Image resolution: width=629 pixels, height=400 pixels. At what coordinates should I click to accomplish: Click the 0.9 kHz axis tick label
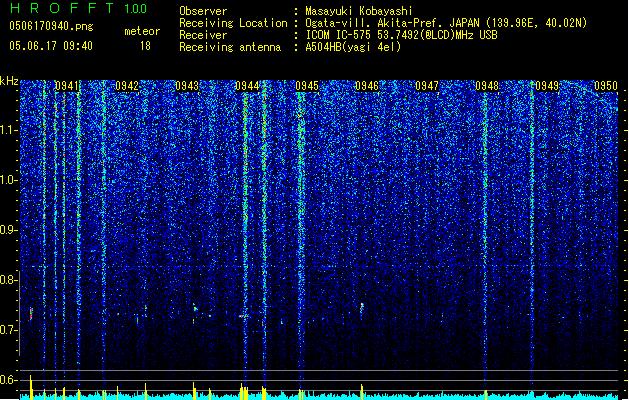[9, 230]
